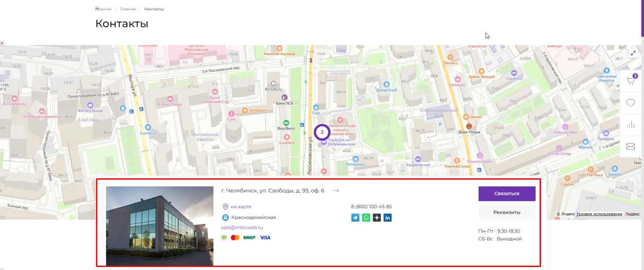Open WhatsApp chat icon
The width and height of the screenshot is (644, 270).
click(x=366, y=218)
